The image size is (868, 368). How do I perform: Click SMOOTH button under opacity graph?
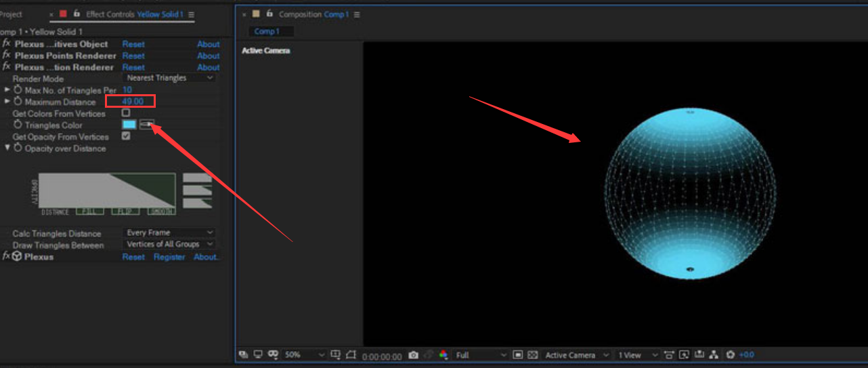[x=162, y=211]
